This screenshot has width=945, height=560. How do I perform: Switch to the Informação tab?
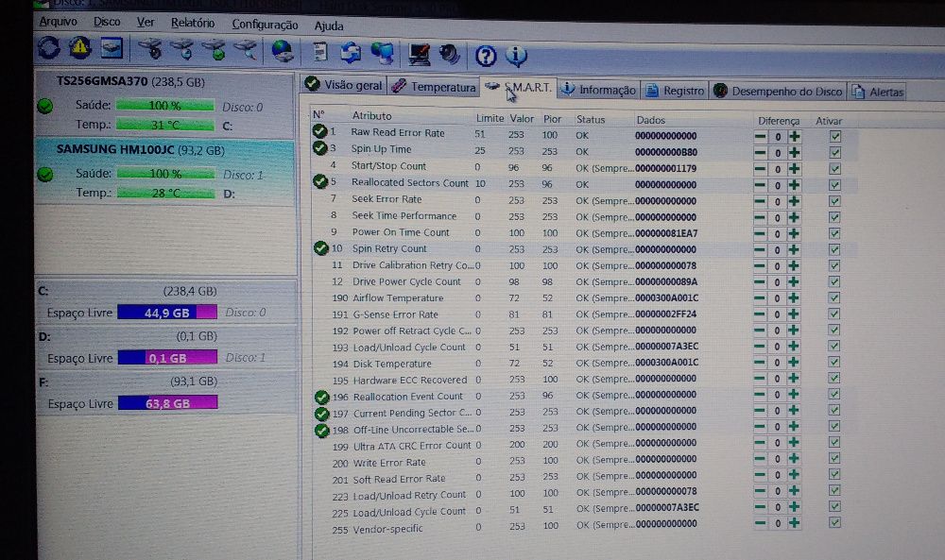(x=598, y=90)
